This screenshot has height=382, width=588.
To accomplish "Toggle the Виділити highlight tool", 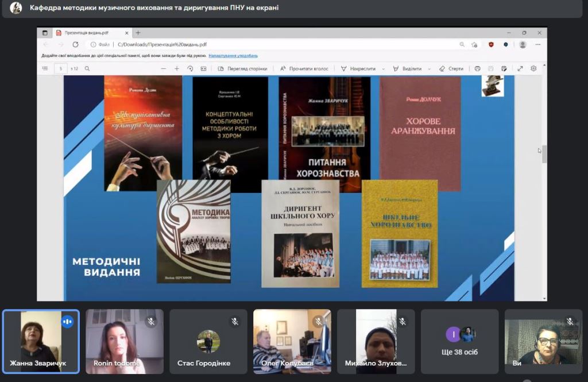I will [x=408, y=68].
